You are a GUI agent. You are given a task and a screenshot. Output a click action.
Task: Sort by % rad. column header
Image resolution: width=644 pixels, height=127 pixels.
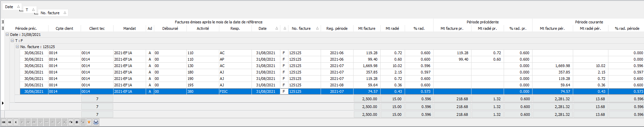tap(419, 28)
